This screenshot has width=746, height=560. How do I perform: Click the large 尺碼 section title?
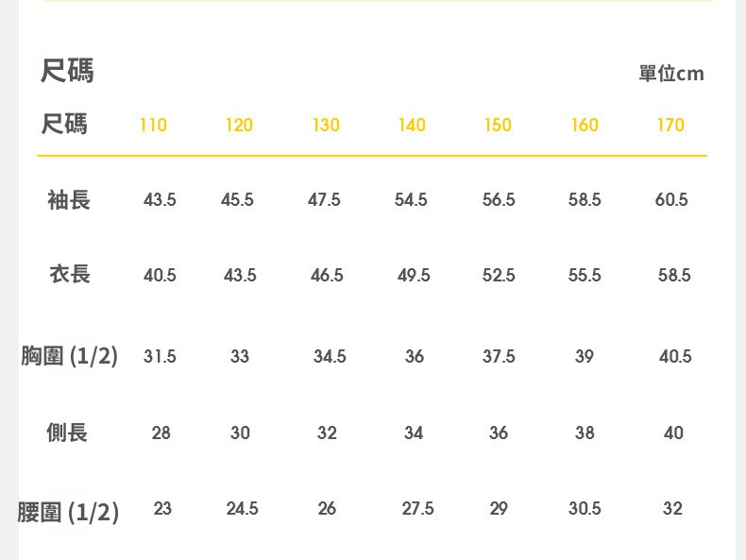tap(67, 70)
